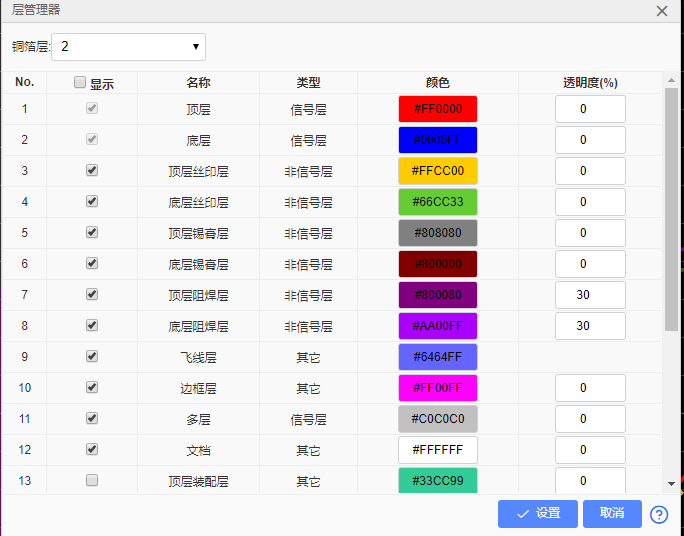Toggle visibility of 边框层
This screenshot has height=536, width=684.
(x=92, y=388)
